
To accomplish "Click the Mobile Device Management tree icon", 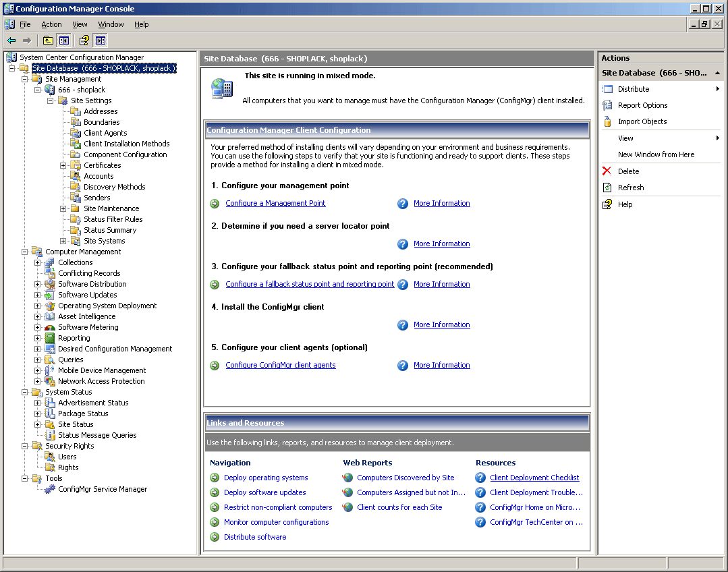I will click(50, 370).
